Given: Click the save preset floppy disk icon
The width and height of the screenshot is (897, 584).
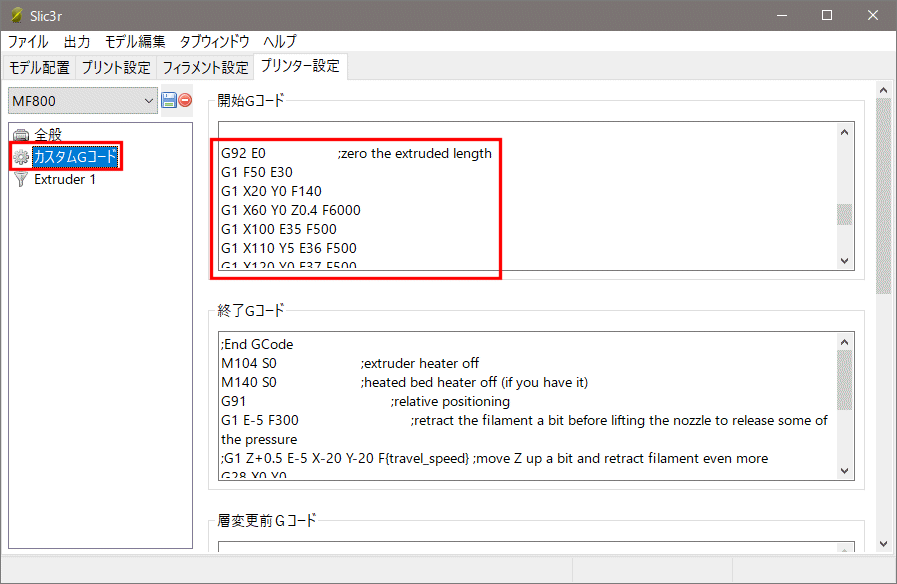Looking at the screenshot, I should [168, 100].
